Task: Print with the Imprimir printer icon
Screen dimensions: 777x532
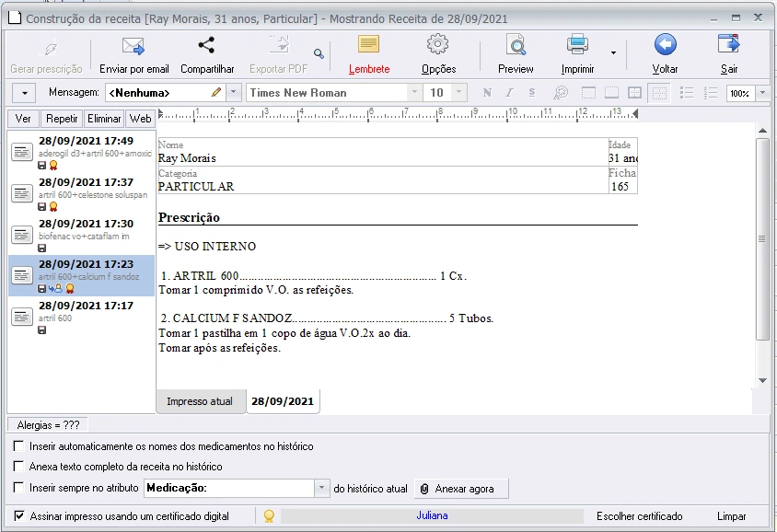Action: tap(577, 44)
